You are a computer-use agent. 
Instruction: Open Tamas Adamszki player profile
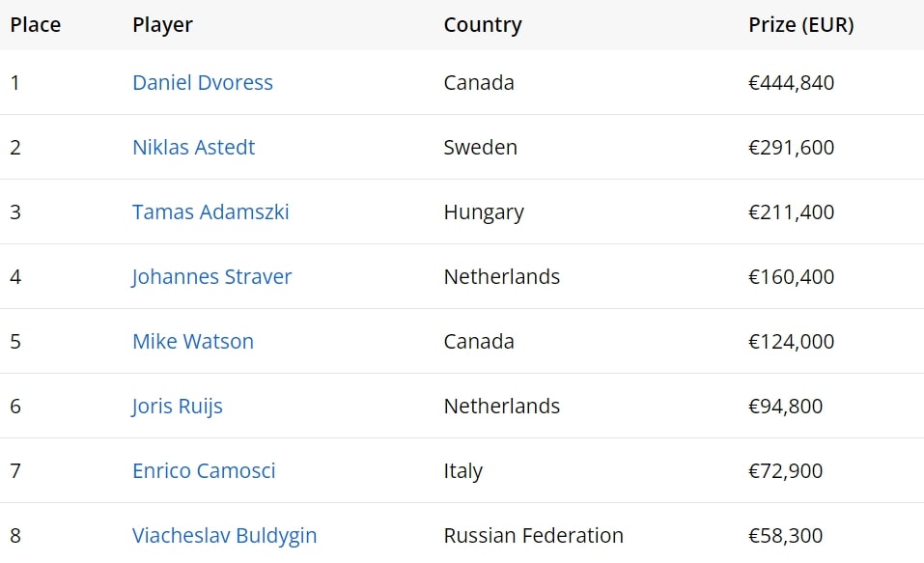coord(210,212)
